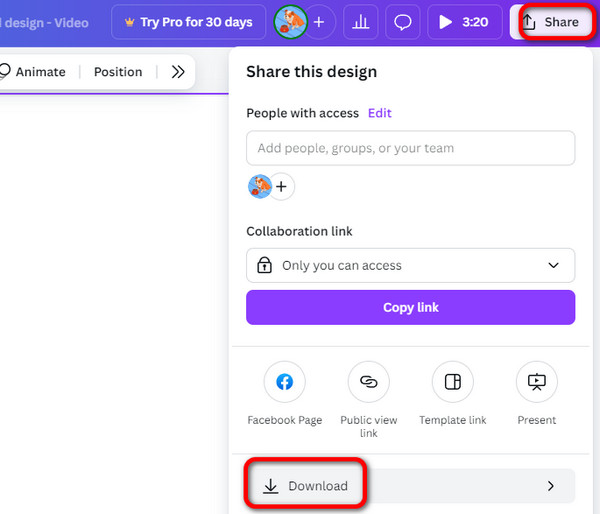Click Edit link next to People with access
This screenshot has width=600, height=514.
[380, 113]
